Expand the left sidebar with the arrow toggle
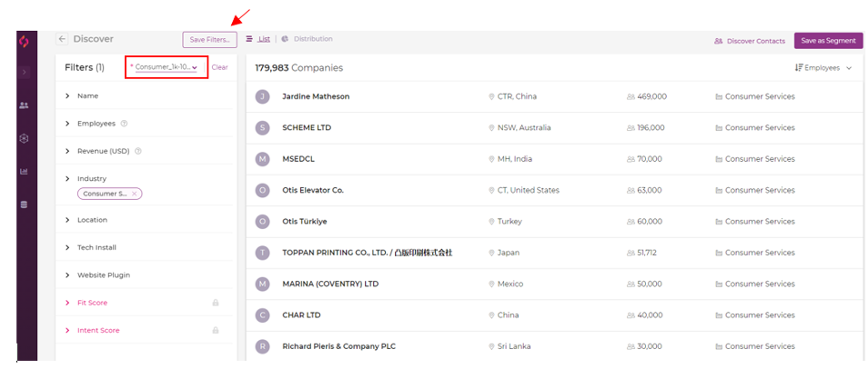This screenshot has height=369, width=868. tap(24, 72)
